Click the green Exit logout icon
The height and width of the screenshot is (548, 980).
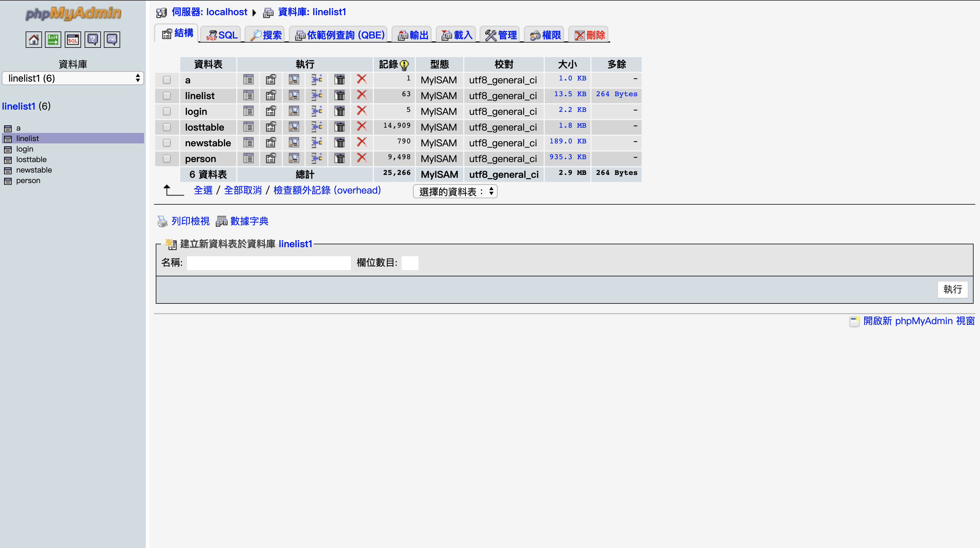(x=53, y=40)
